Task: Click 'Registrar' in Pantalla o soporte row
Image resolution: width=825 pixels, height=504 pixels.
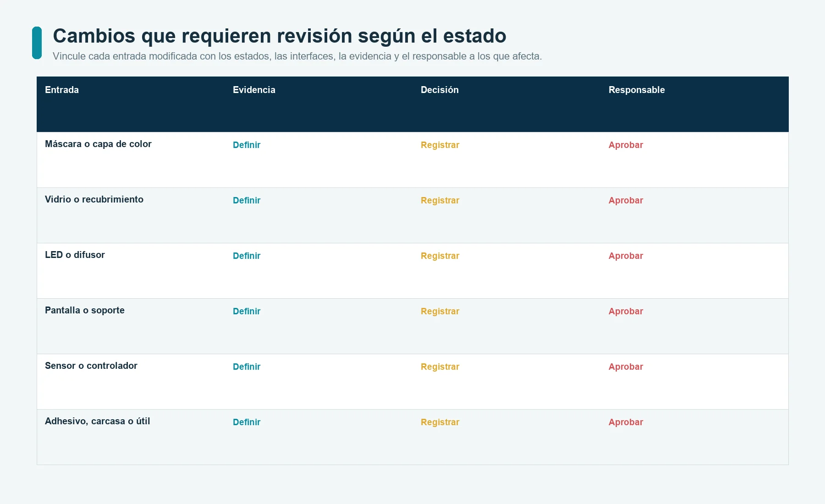Action: (440, 311)
